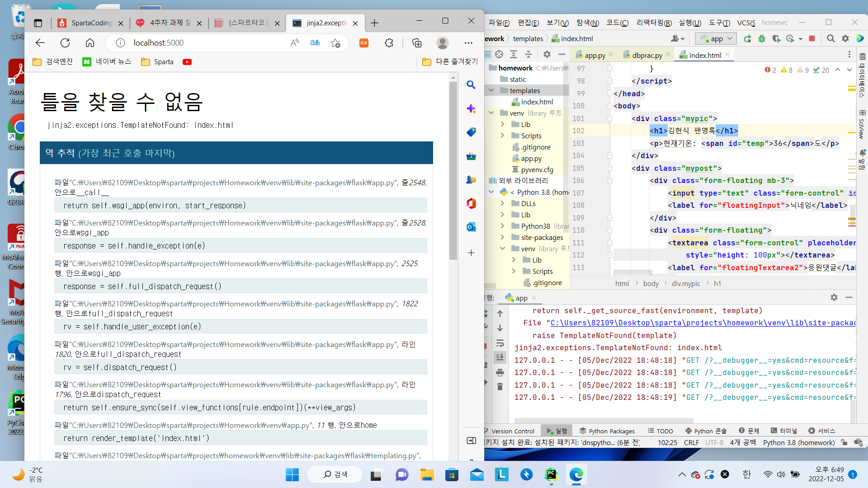Image resolution: width=868 pixels, height=488 pixels.
Task: Open new browser tab
Action: click(375, 23)
